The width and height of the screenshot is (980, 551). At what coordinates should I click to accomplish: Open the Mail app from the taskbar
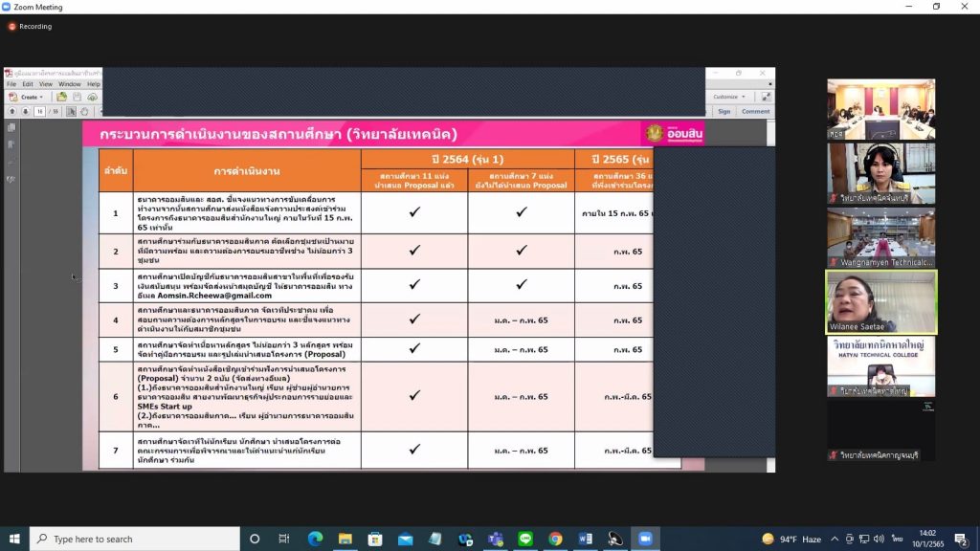pyautogui.click(x=405, y=539)
